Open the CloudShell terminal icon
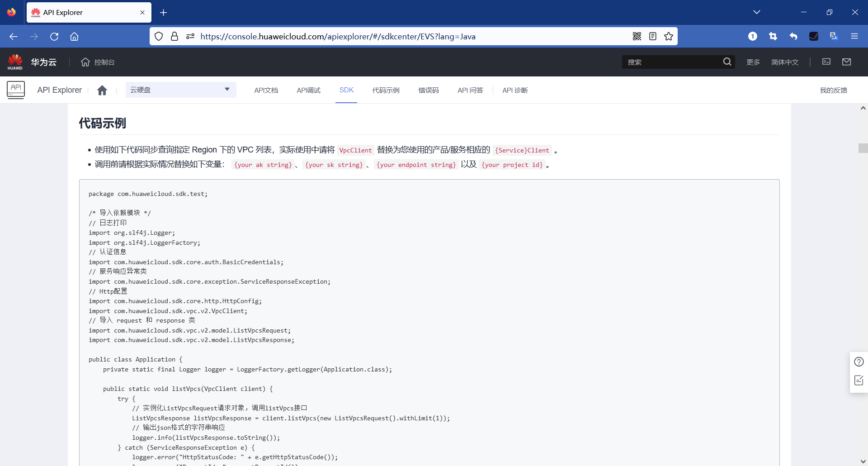The height and width of the screenshot is (466, 868). pyautogui.click(x=826, y=62)
